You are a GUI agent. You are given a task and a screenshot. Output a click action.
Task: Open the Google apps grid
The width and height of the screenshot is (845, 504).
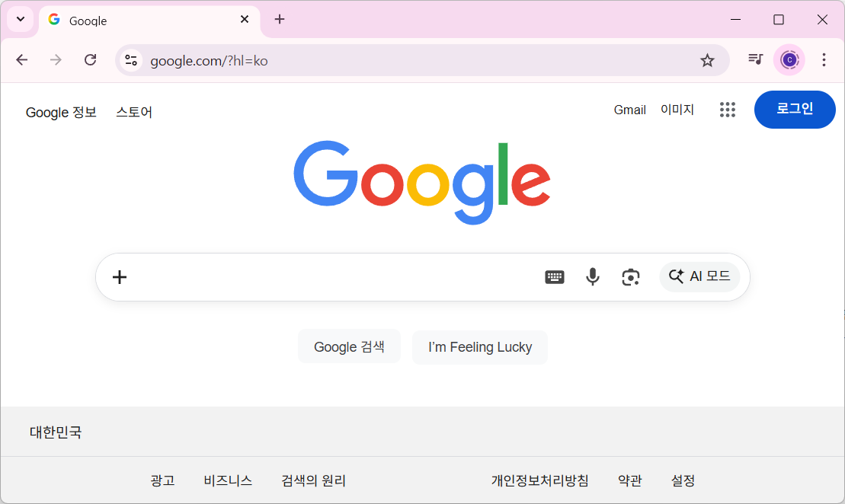click(728, 110)
